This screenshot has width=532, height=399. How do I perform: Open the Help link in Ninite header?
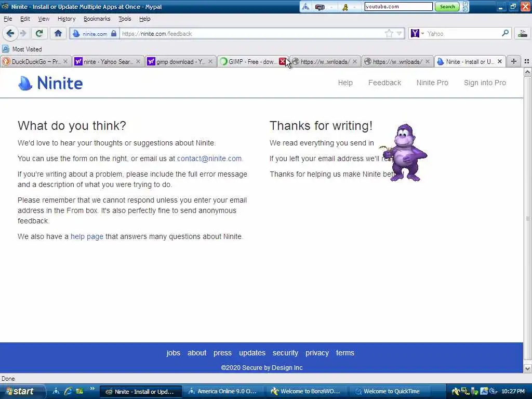pos(345,83)
